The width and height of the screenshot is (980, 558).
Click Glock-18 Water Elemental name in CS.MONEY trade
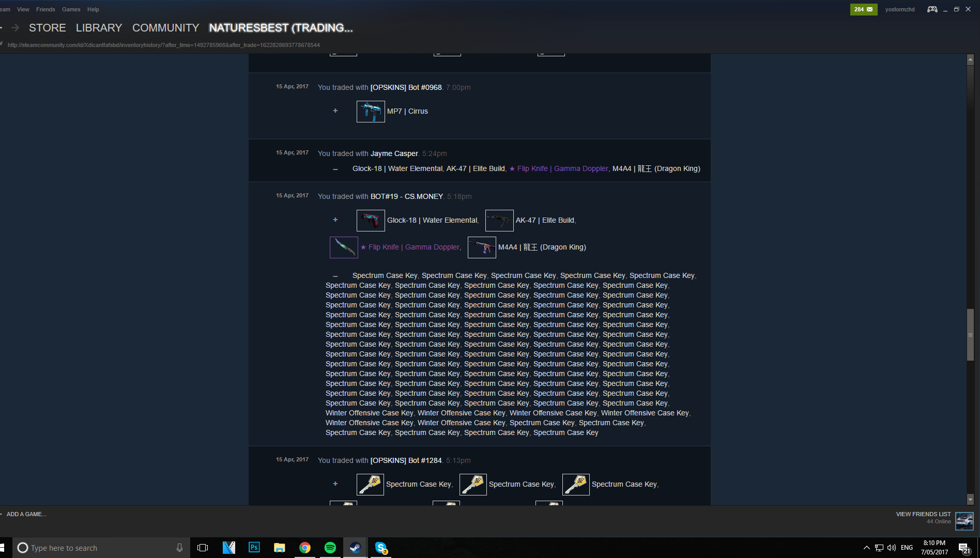tap(432, 220)
